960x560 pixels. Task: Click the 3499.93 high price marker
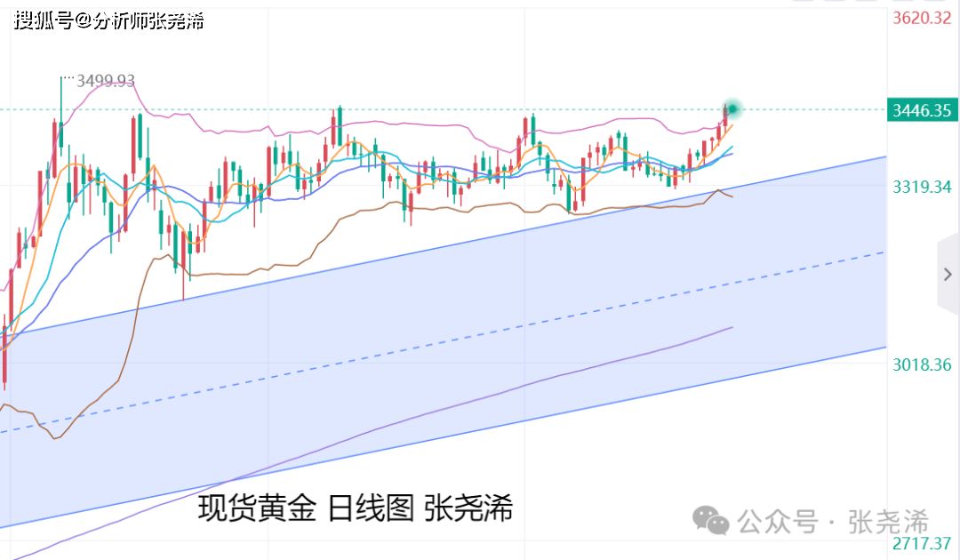pos(105,81)
